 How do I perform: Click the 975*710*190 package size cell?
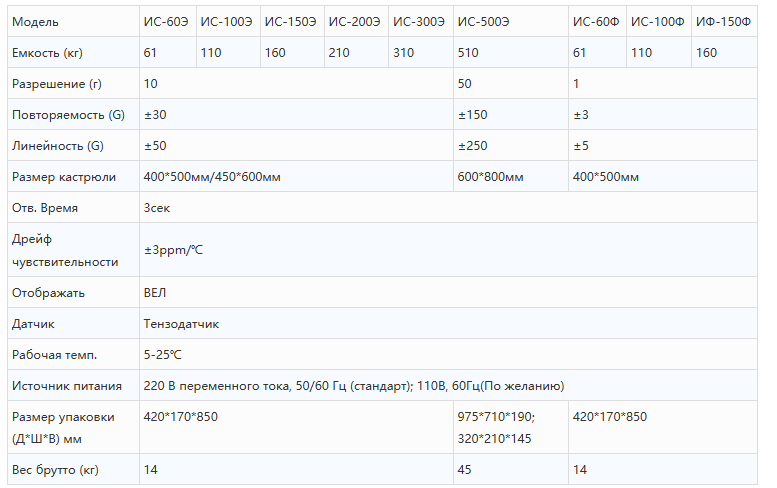496,417
